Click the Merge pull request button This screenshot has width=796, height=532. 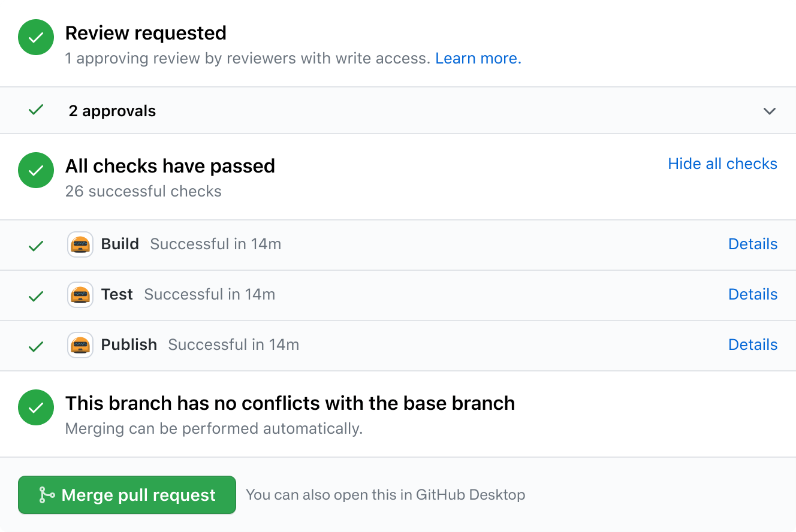tap(127, 495)
